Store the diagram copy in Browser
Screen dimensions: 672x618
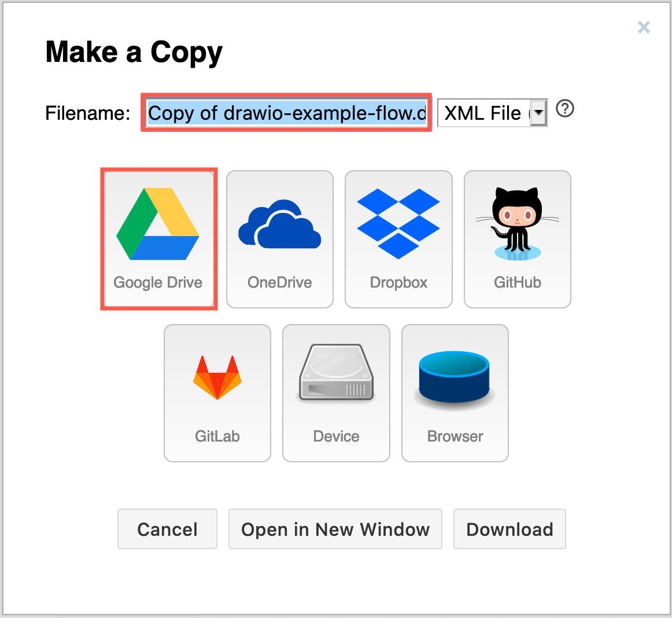(455, 393)
